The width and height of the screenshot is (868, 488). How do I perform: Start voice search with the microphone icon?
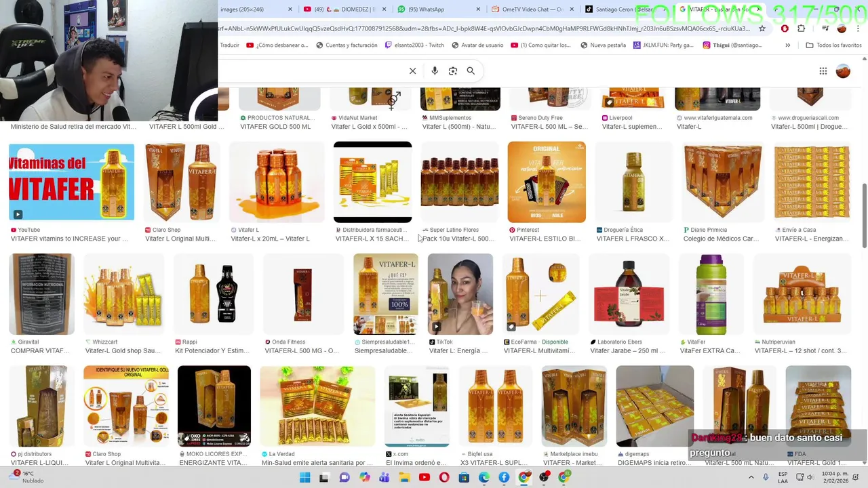(435, 70)
